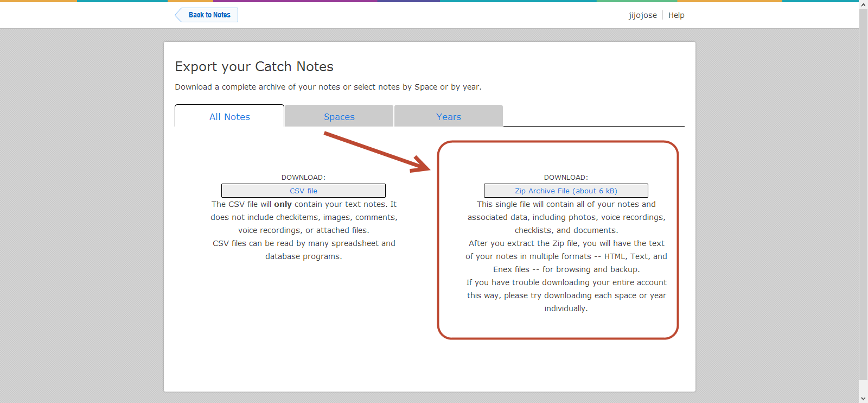Open the Help link

676,15
